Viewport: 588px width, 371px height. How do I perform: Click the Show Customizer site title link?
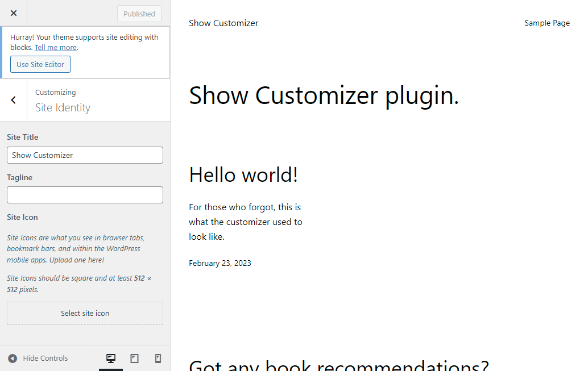coord(223,23)
